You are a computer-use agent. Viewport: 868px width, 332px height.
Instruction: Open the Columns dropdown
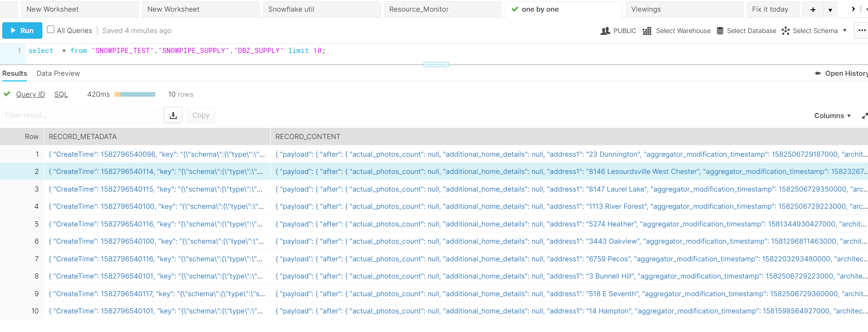tap(832, 116)
